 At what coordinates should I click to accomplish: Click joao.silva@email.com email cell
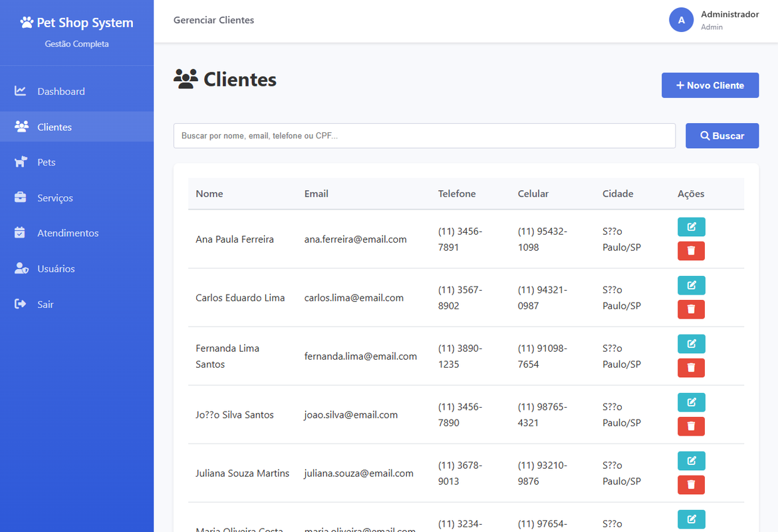coord(351,415)
